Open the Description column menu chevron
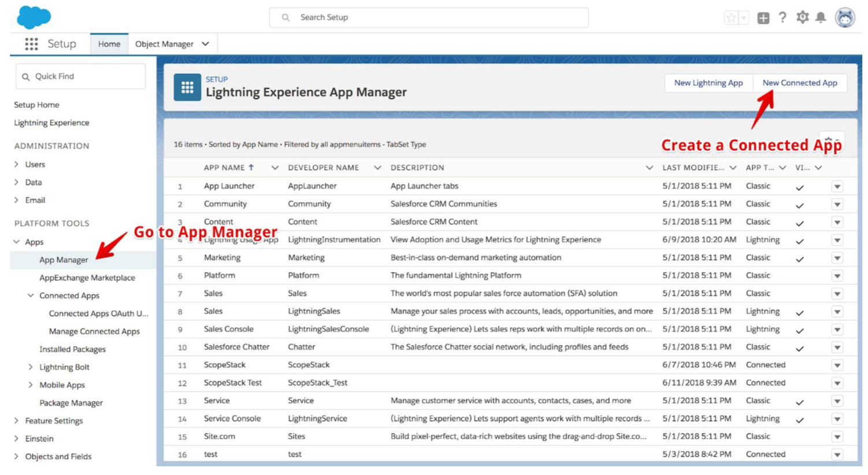868x475 pixels. 649,168
